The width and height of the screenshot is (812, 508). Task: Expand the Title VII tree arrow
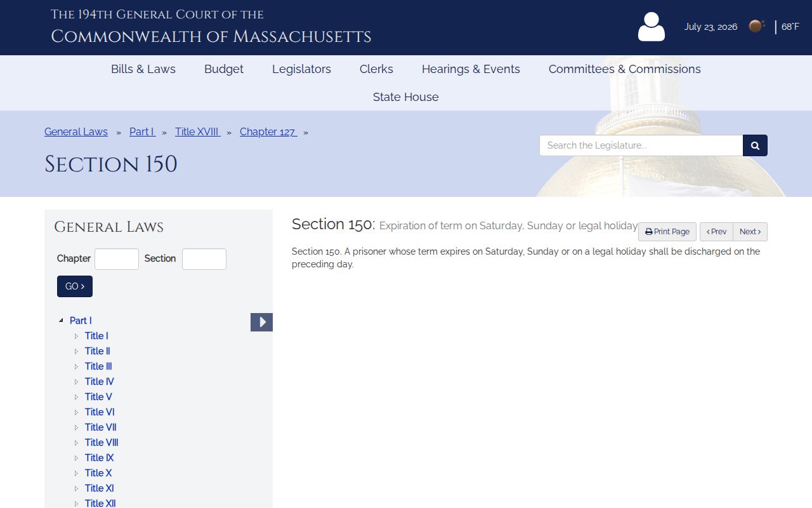[x=76, y=427]
